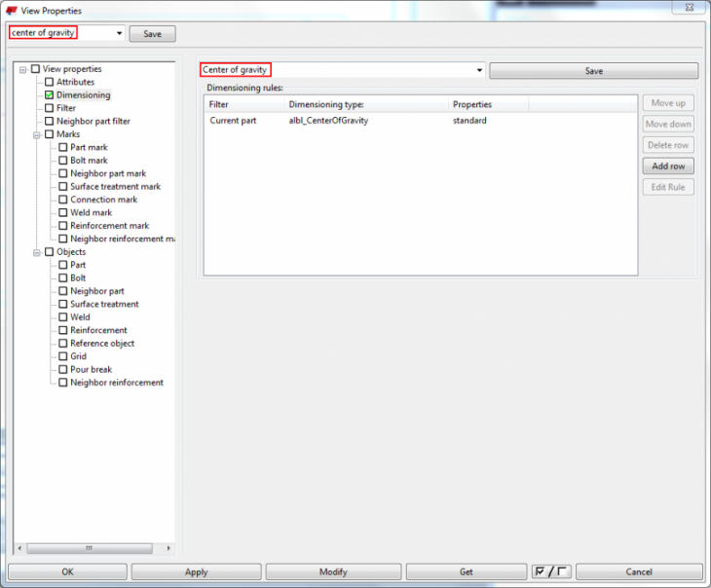Screen dimensions: 711x588
Task: Click the View Properties window app icon
Action: [12, 11]
